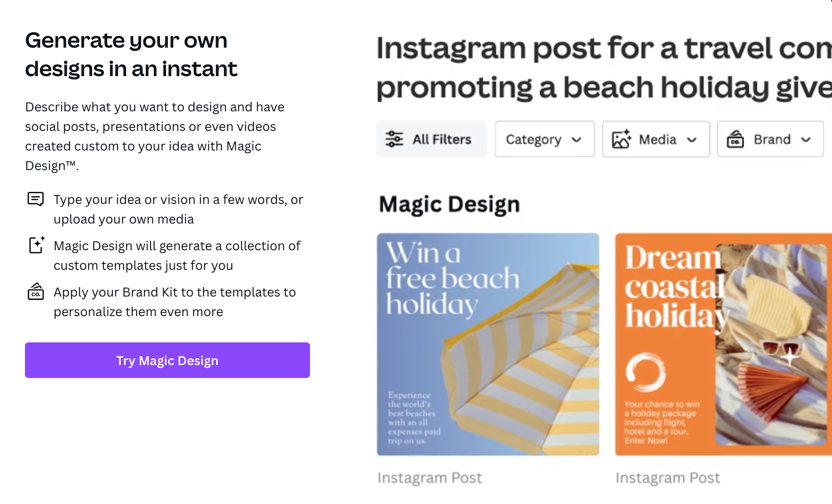
Task: Click Instagram Post under the beach umbrella template
Action: (429, 477)
